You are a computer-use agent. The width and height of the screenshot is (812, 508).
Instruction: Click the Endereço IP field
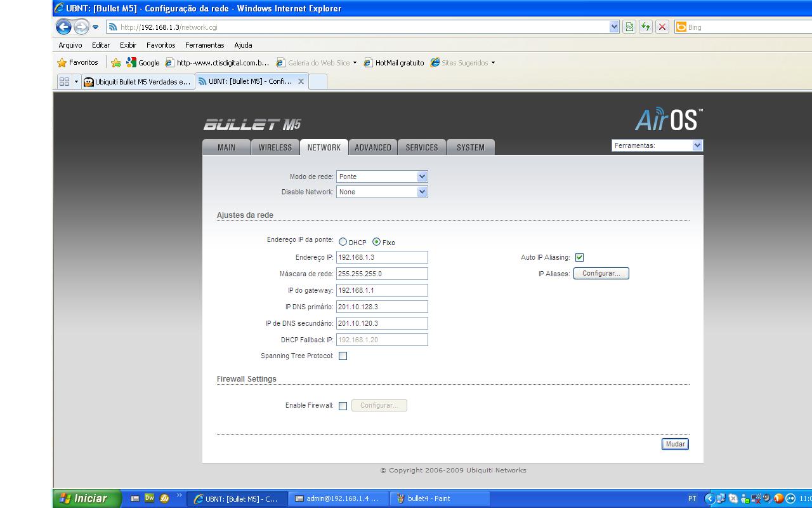382,257
